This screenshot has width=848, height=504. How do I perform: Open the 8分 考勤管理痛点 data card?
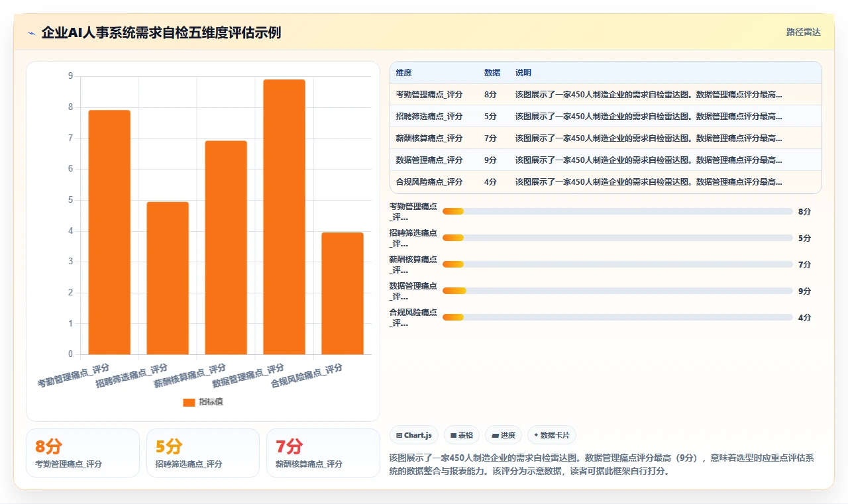83,453
